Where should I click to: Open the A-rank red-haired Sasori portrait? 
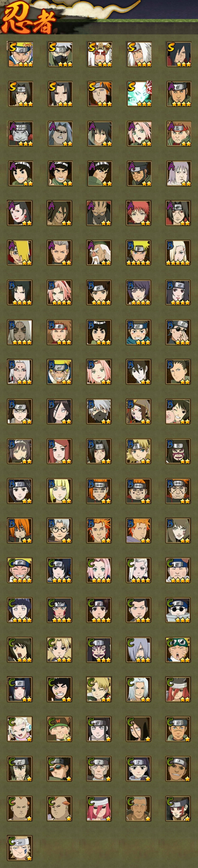tap(138, 213)
